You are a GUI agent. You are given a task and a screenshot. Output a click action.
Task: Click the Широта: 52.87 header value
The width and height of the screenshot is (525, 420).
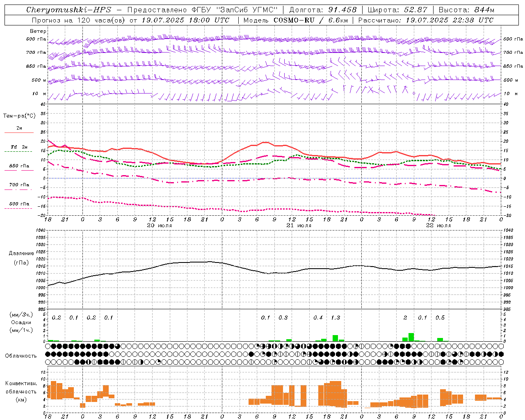click(x=397, y=10)
